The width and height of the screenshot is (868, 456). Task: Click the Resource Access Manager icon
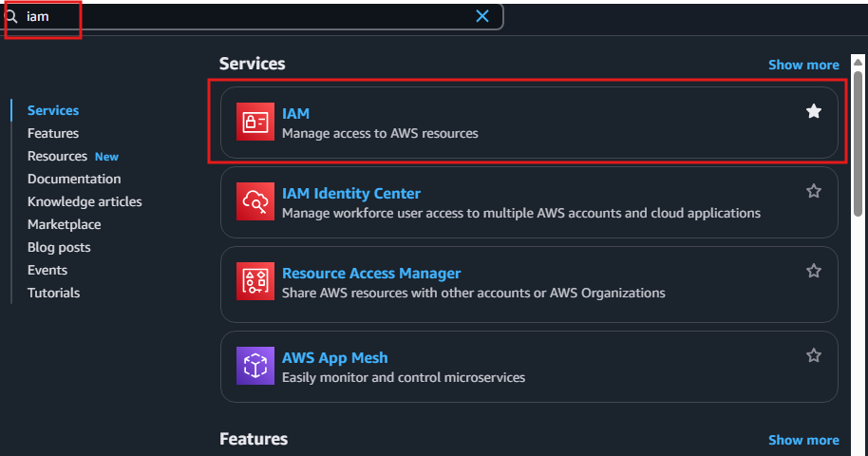tap(255, 281)
